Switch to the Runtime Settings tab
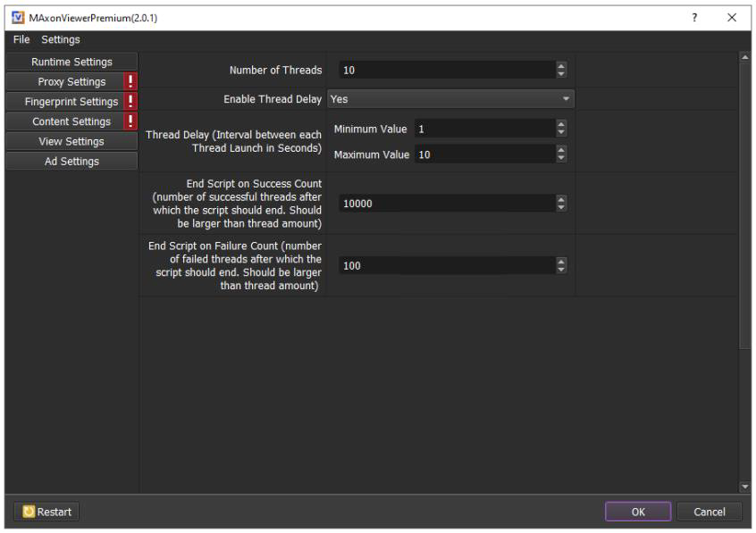The height and width of the screenshot is (533, 756). point(71,62)
